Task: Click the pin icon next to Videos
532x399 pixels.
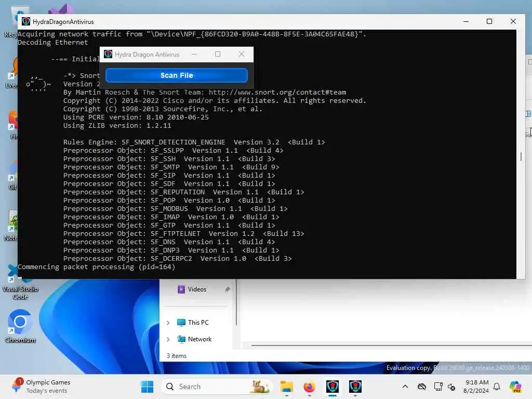Action: tap(227, 289)
